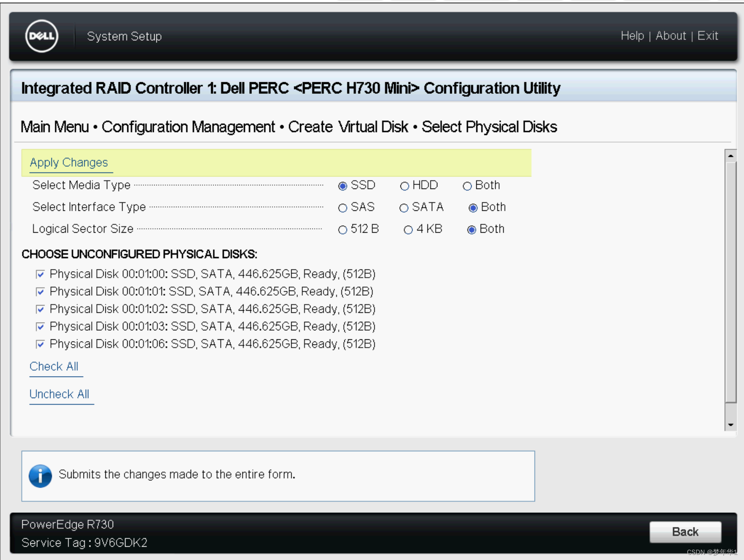Click the vertical scrollbar thumb
The width and height of the screenshot is (744, 560).
tap(731, 283)
